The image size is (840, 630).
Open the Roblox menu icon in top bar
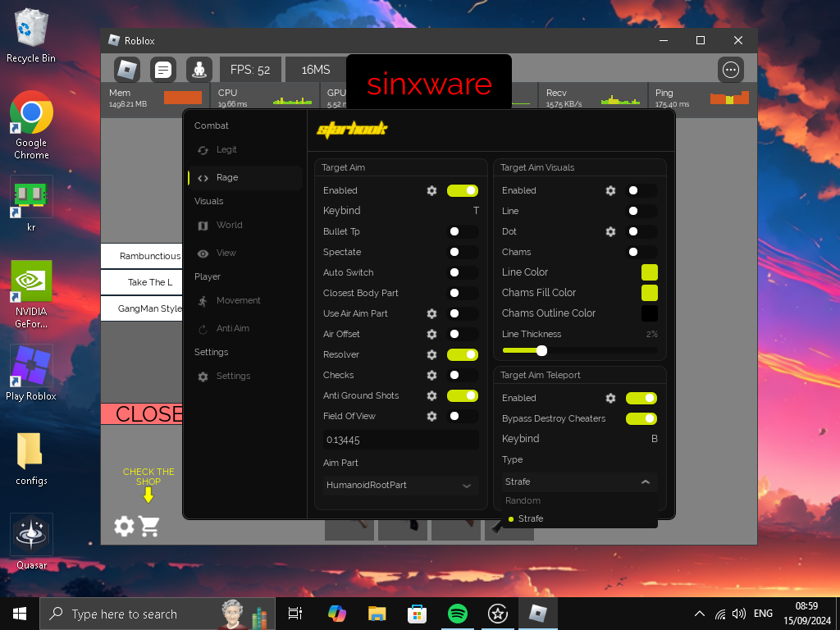127,70
